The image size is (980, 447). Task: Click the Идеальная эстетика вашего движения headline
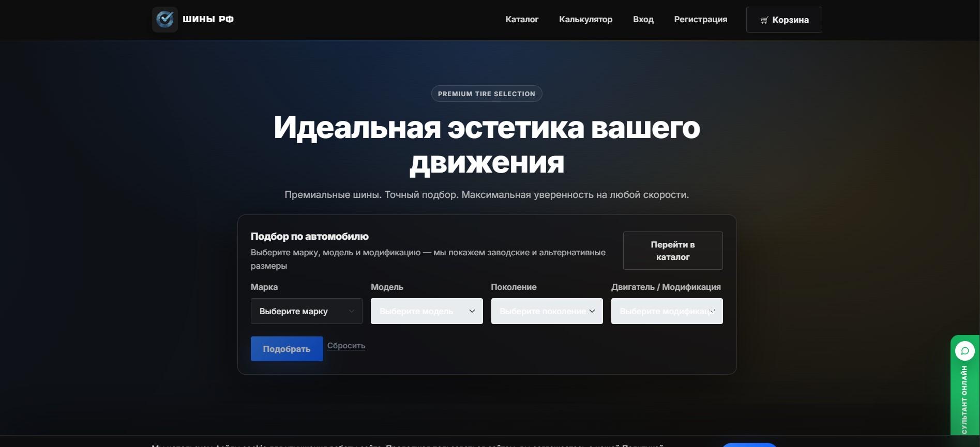click(x=487, y=145)
